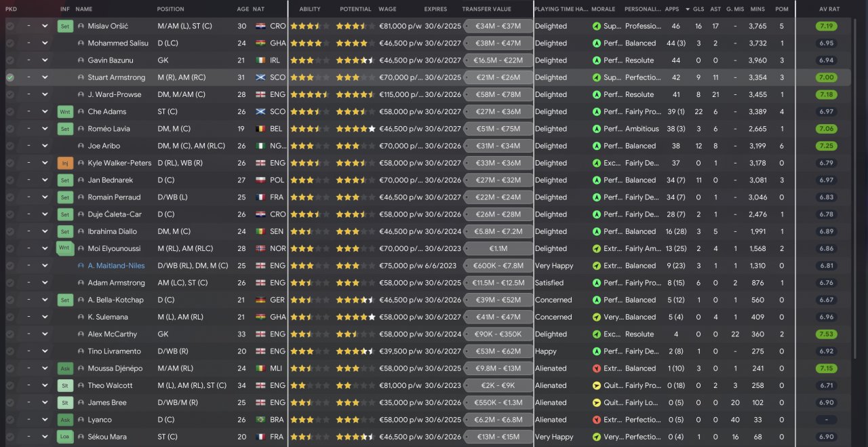Tick the picked checkbox for Mohammed Salisu

coord(10,43)
